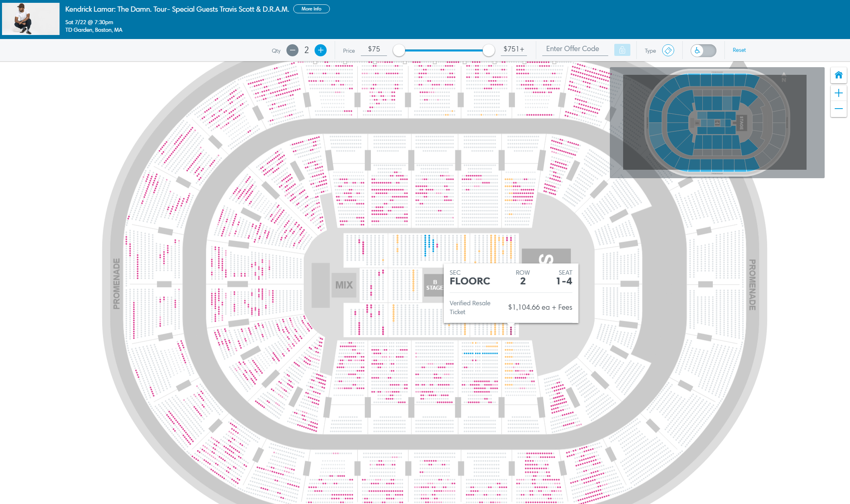Edit the $751+ maximum price value
The image size is (850, 504).
513,49
